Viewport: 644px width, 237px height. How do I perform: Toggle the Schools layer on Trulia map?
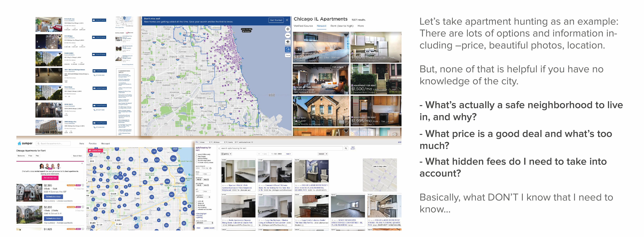pyautogui.click(x=288, y=42)
